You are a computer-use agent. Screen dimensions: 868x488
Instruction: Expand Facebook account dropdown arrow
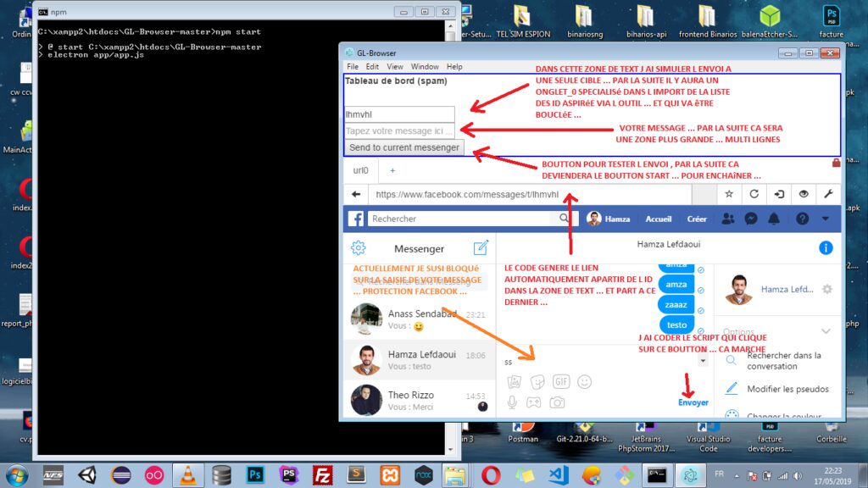[x=826, y=219]
